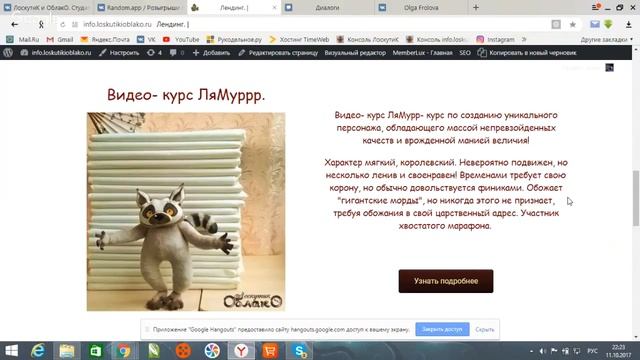Click Настроить in the admin bar
The width and height of the screenshot is (640, 360).
[119, 53]
